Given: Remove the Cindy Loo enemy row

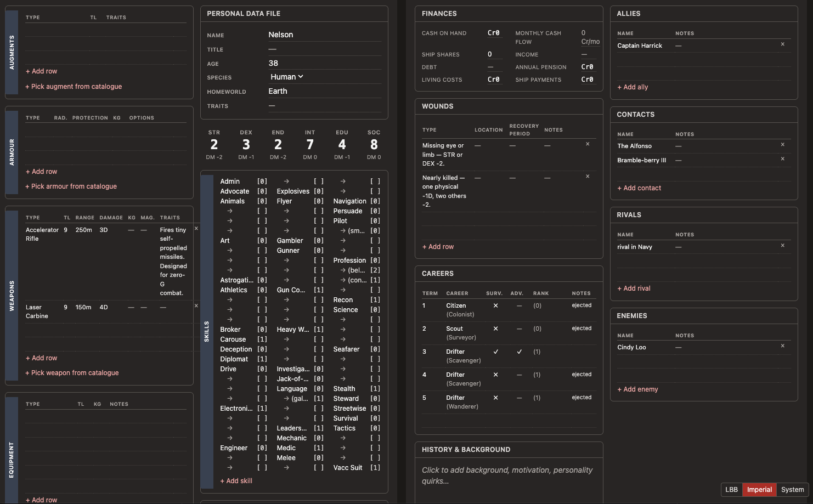Looking at the screenshot, I should click(x=782, y=346).
